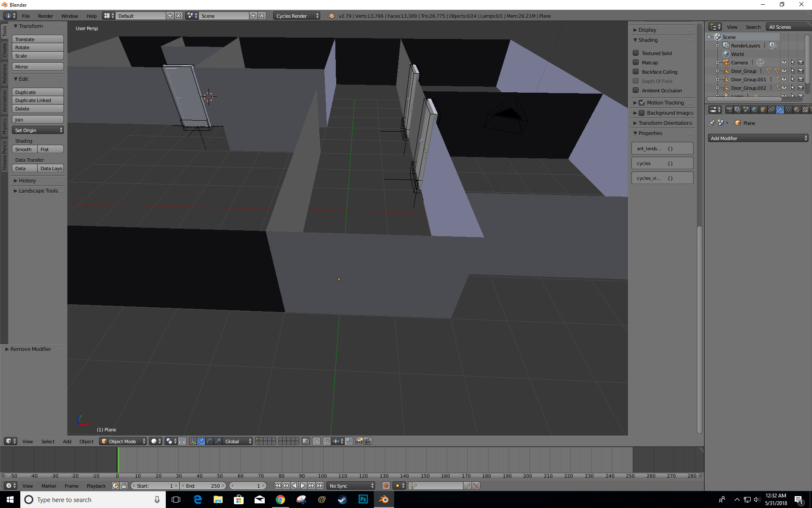Open the Object Mode dropdown

click(x=123, y=441)
